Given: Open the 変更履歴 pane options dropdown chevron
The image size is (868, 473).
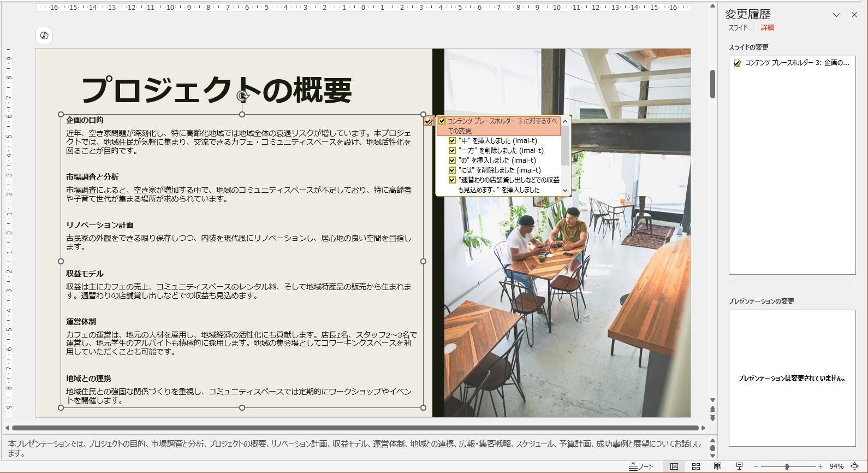Looking at the screenshot, I should coord(836,15).
